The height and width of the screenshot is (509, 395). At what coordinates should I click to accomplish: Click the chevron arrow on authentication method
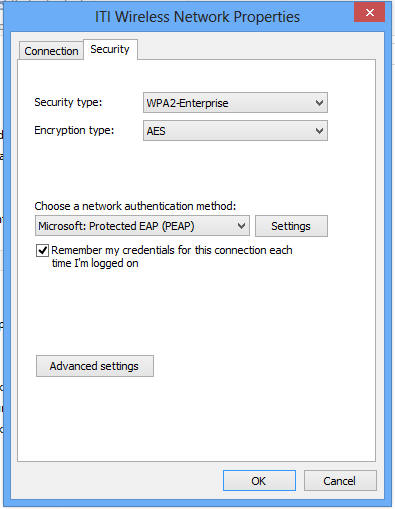(242, 226)
